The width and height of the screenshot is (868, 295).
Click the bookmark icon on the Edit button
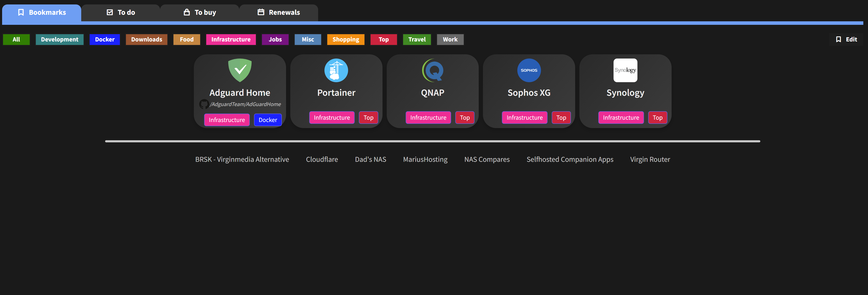[839, 39]
